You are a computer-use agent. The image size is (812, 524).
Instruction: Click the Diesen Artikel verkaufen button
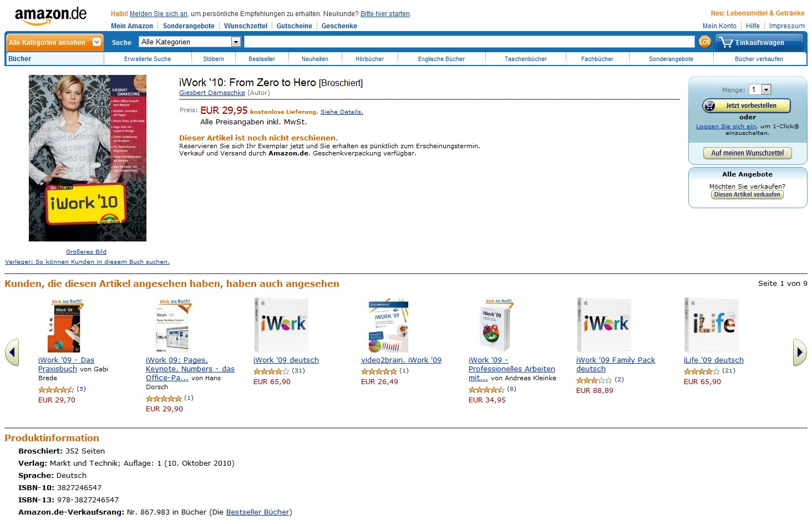coord(747,195)
